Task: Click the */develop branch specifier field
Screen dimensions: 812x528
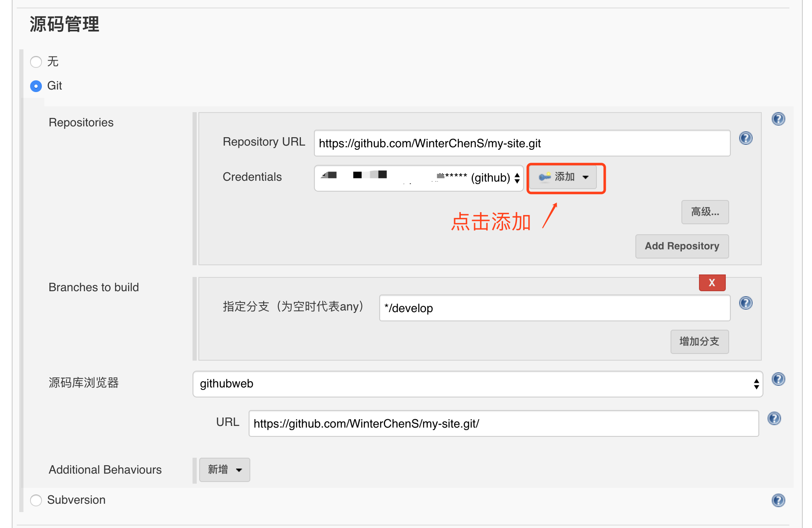Action: coord(554,308)
